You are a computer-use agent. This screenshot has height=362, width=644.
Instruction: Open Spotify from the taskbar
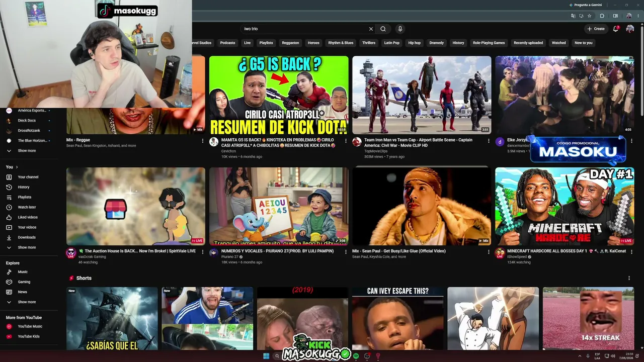[356, 356]
